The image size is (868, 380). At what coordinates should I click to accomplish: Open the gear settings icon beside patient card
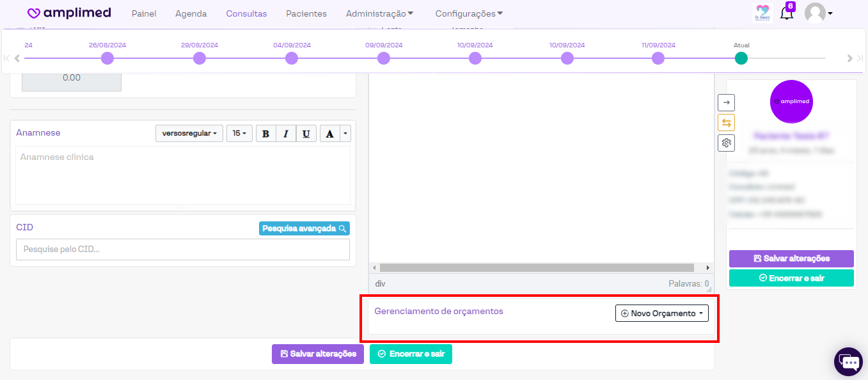(726, 143)
